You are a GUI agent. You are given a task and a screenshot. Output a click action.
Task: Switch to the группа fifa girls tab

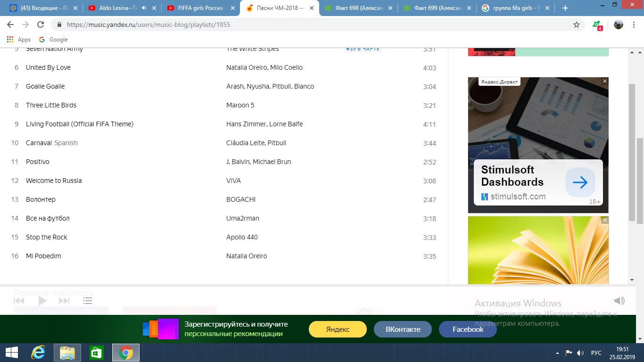coord(516,8)
